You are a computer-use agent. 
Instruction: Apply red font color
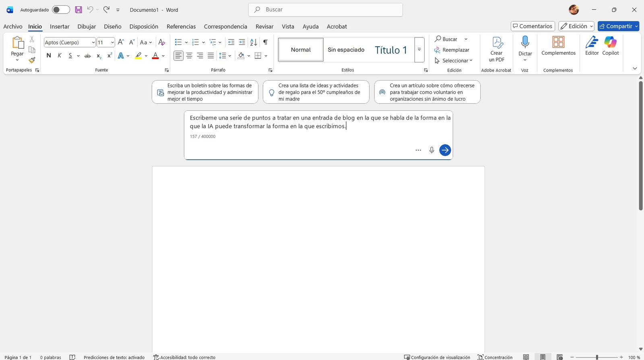coord(155,56)
